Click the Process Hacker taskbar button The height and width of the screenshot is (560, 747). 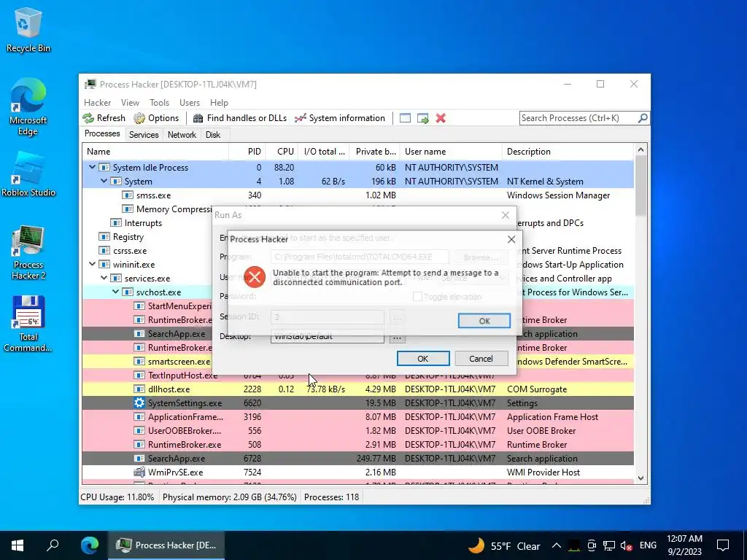166,545
